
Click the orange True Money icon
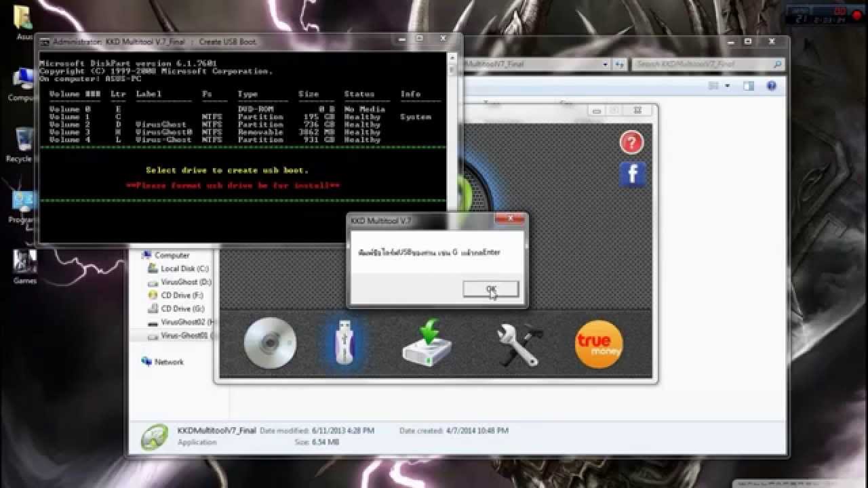click(x=598, y=344)
